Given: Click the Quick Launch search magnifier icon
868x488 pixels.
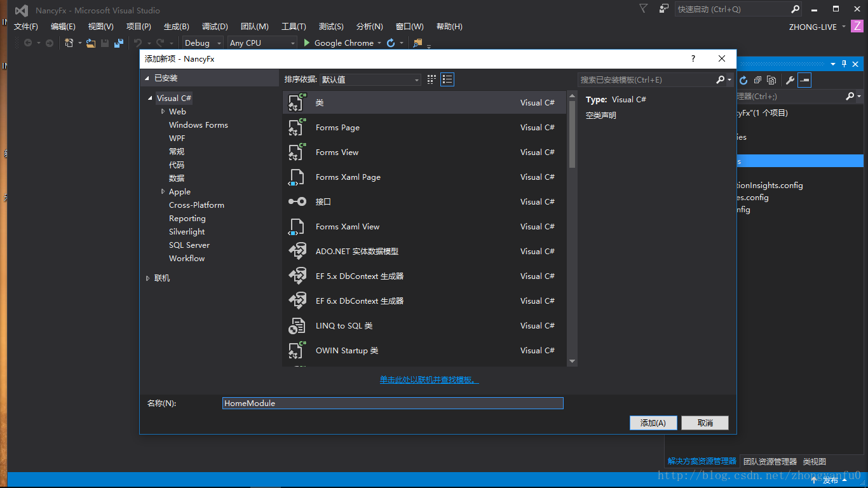Looking at the screenshot, I should coord(795,9).
